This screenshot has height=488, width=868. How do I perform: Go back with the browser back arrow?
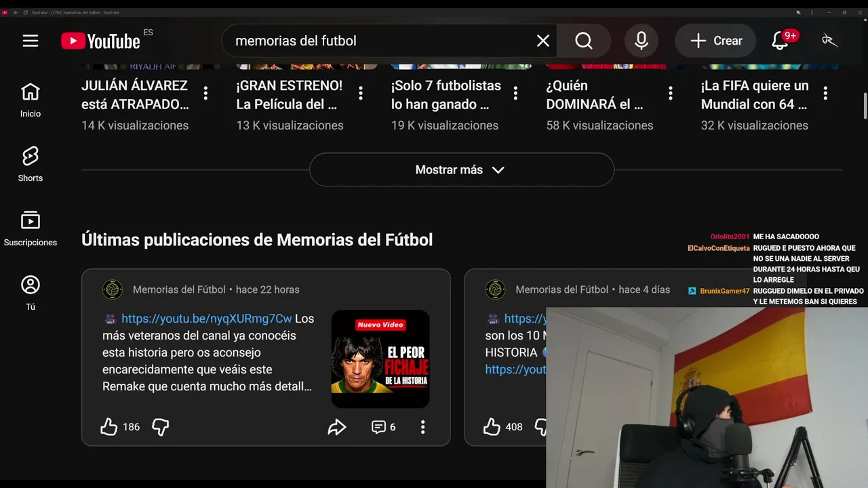(x=16, y=12)
